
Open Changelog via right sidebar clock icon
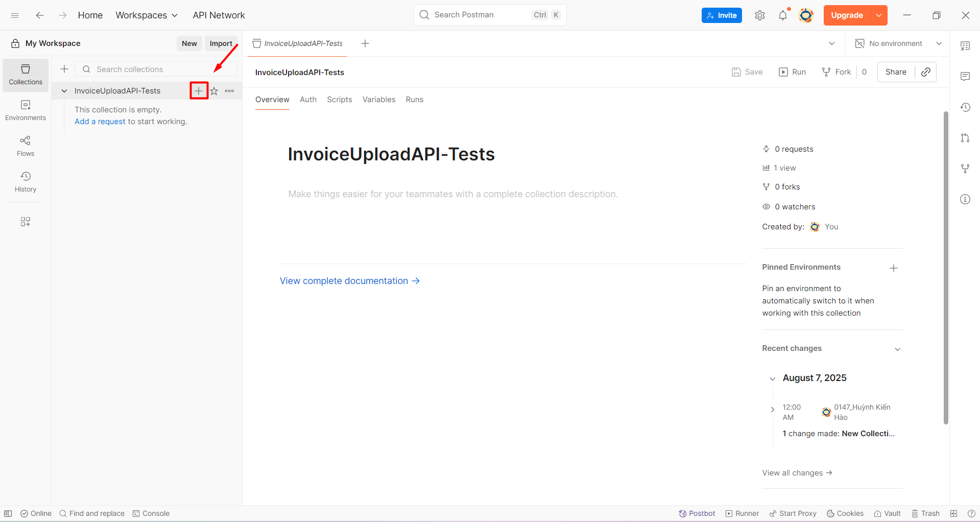[x=965, y=107]
